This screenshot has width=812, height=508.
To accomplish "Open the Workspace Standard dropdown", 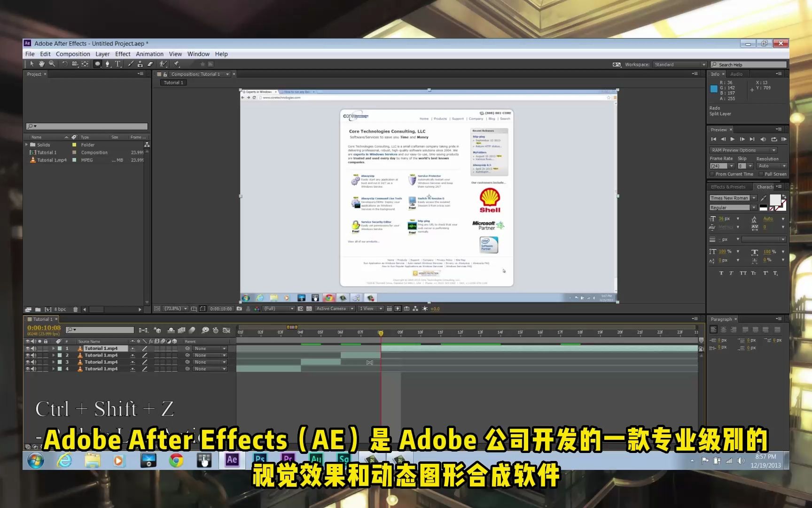I will (679, 64).
